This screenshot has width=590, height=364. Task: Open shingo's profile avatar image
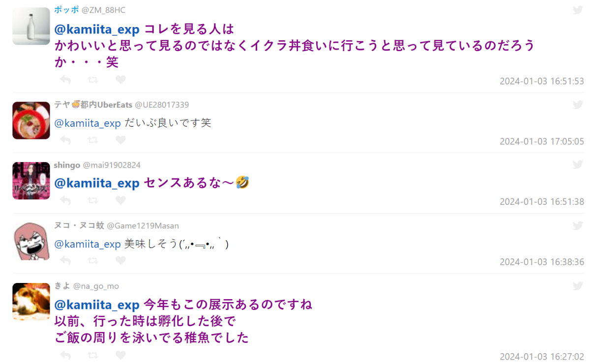pyautogui.click(x=31, y=181)
